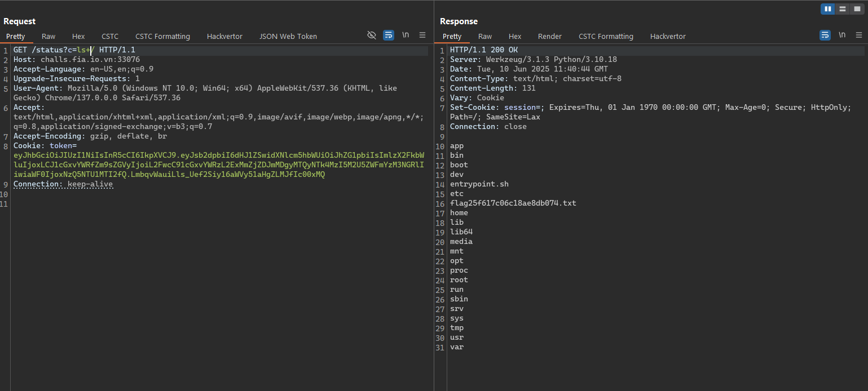The height and width of the screenshot is (391, 868).
Task: Click the response Content-Type header line
Action: click(x=536, y=78)
